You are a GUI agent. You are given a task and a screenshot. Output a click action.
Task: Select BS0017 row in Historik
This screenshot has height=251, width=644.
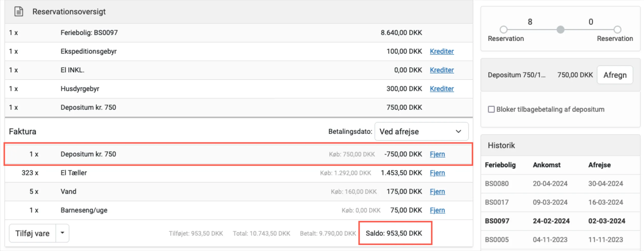click(x=497, y=202)
